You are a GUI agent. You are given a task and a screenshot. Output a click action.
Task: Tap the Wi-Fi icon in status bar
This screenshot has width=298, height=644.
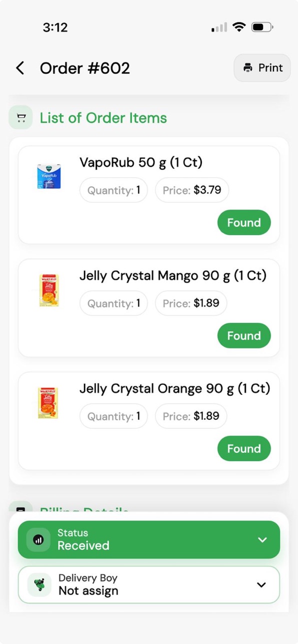[x=239, y=27]
